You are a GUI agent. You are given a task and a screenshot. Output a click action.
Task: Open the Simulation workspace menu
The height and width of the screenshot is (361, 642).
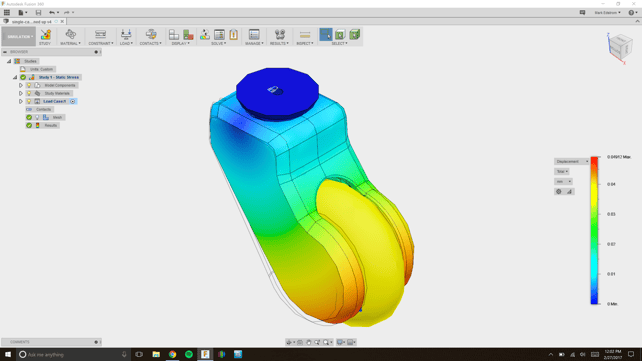[x=18, y=36]
